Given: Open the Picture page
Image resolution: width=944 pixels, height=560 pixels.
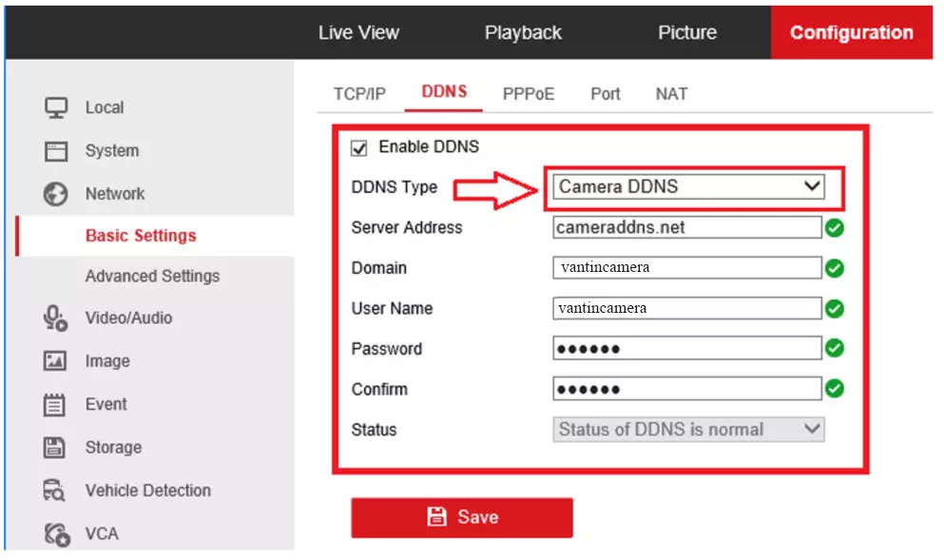Looking at the screenshot, I should pos(687,32).
